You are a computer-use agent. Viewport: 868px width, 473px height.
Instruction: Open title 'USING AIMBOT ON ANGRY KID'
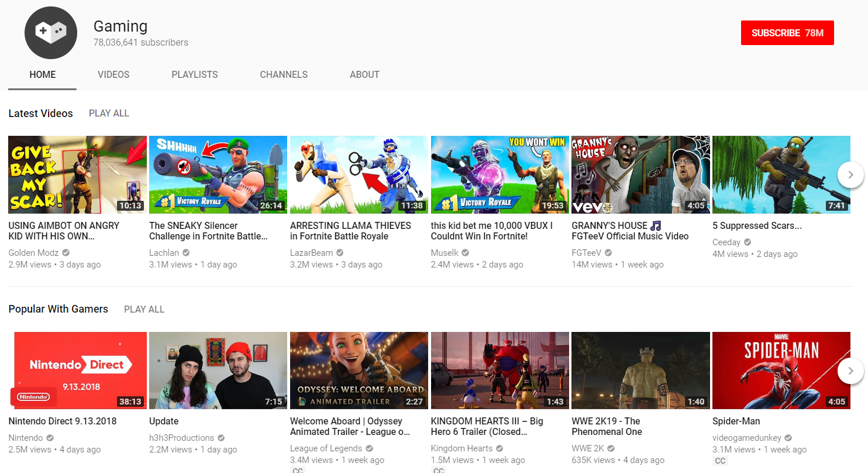tap(64, 231)
